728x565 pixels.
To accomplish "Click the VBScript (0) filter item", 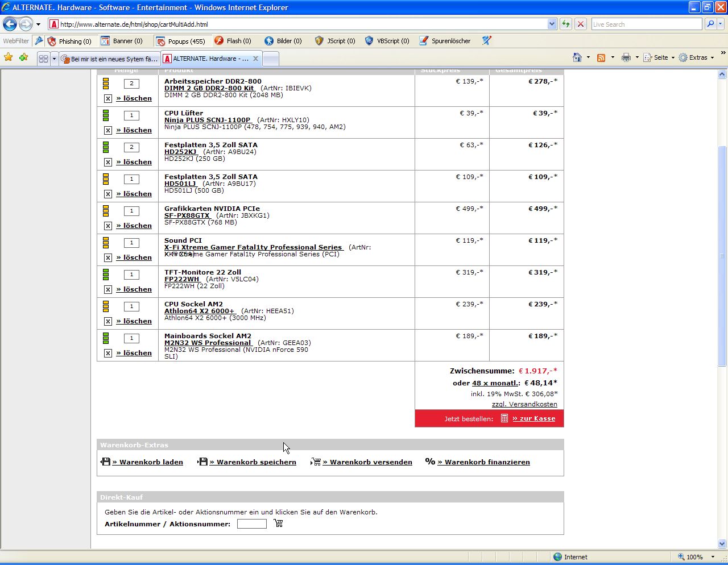I will (387, 41).
